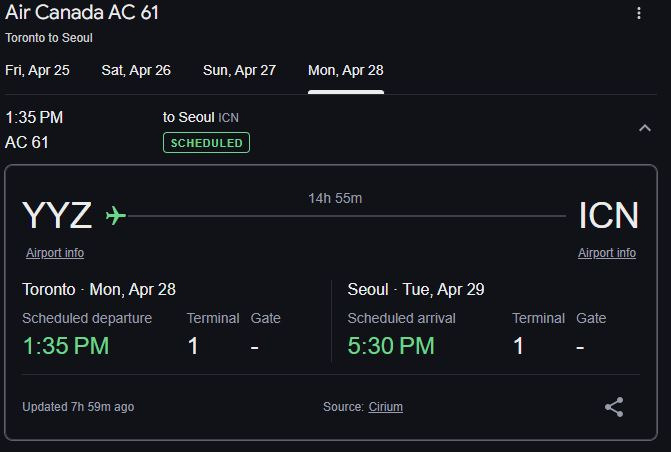Open the YYZ Airport info link
671x452 pixels.
55,253
